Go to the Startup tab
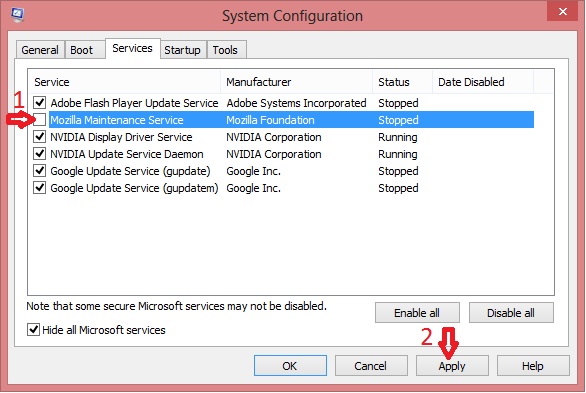Screen dimensions: 586x393 [182, 50]
